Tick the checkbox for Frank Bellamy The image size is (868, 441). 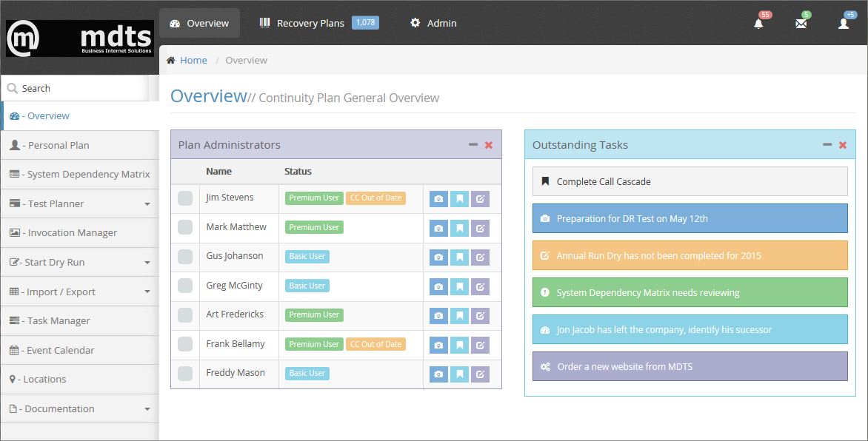pyautogui.click(x=185, y=344)
